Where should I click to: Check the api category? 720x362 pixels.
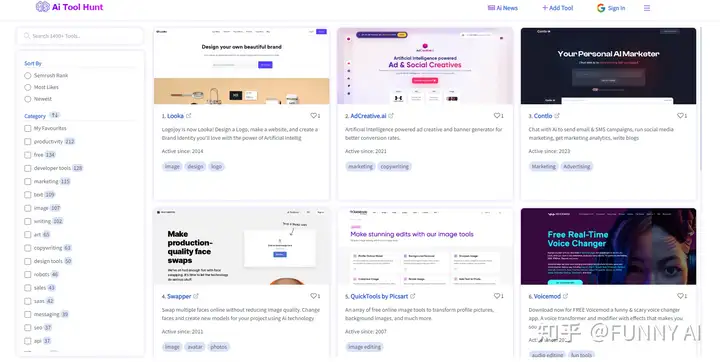(x=28, y=341)
